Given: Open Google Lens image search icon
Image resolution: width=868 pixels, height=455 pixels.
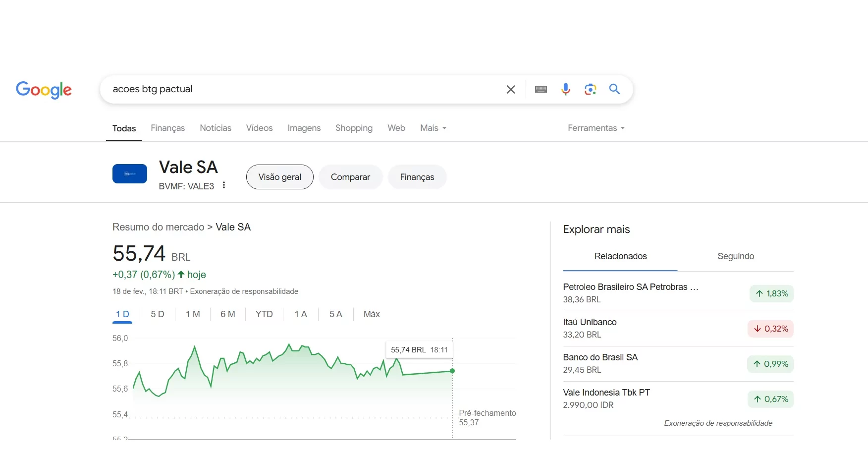Looking at the screenshot, I should click(x=590, y=89).
